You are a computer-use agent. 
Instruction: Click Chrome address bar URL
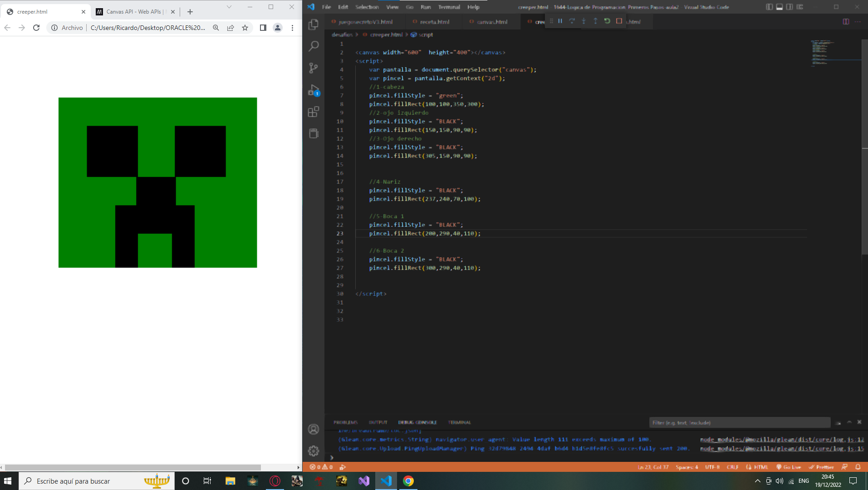point(148,28)
